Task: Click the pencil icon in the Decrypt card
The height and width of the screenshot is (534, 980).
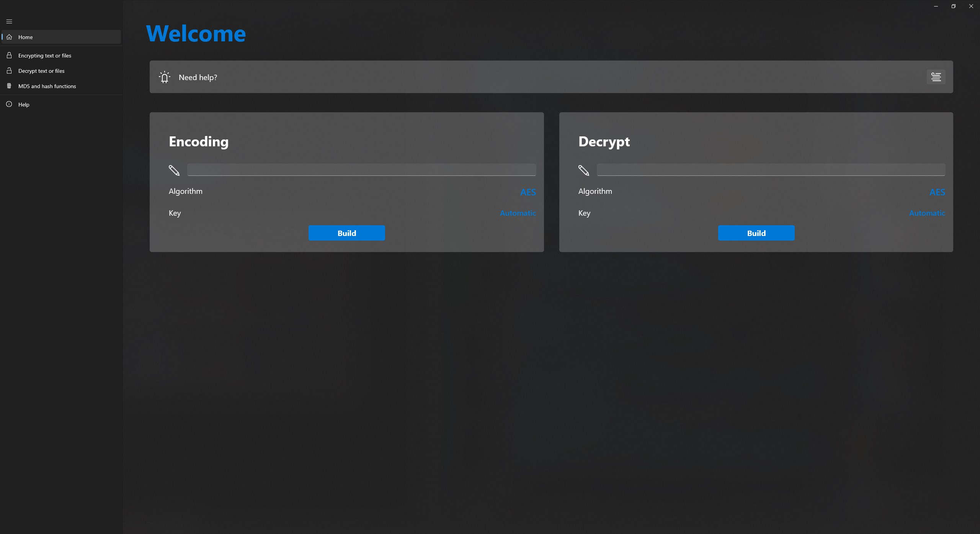Action: coord(583,170)
